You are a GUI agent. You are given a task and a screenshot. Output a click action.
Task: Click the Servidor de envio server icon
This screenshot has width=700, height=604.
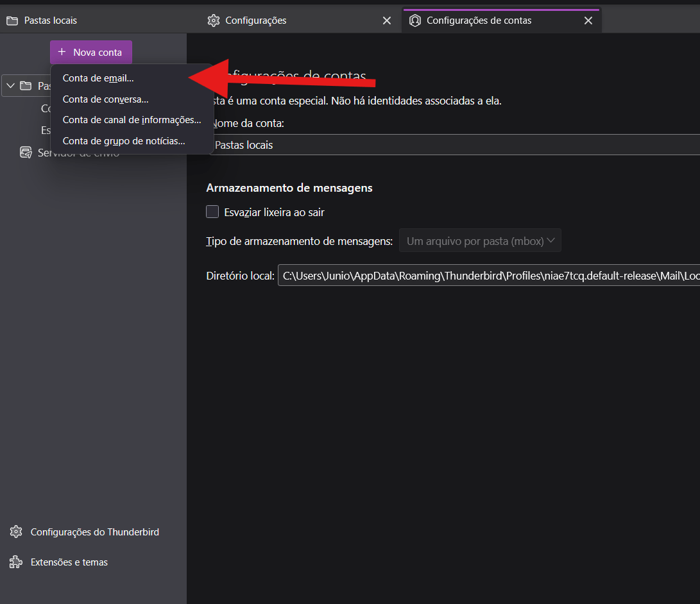26,153
